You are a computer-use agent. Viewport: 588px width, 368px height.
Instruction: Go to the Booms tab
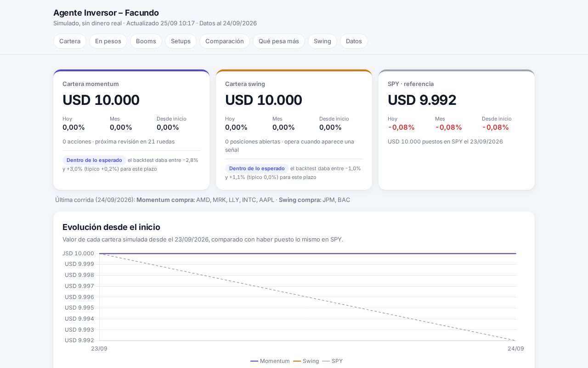pos(146,41)
